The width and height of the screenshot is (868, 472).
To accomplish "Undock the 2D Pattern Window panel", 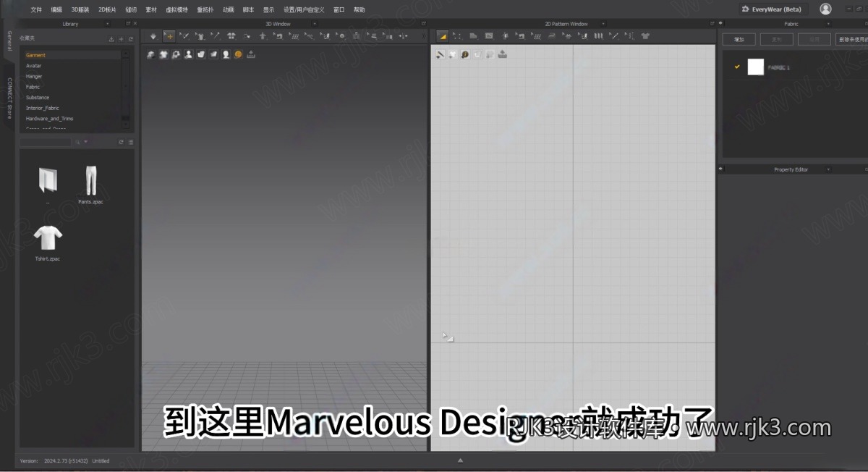I will pos(712,24).
